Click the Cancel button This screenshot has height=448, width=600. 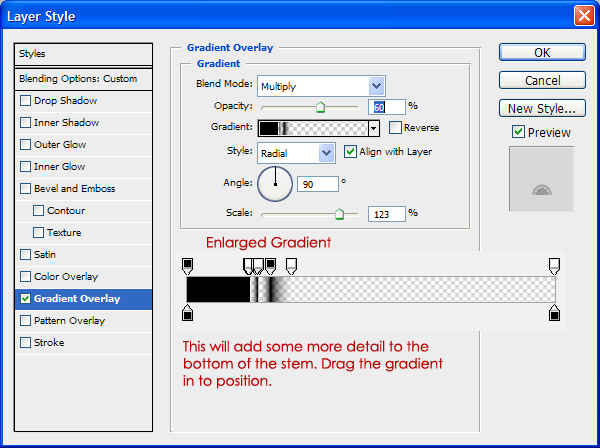point(542,80)
